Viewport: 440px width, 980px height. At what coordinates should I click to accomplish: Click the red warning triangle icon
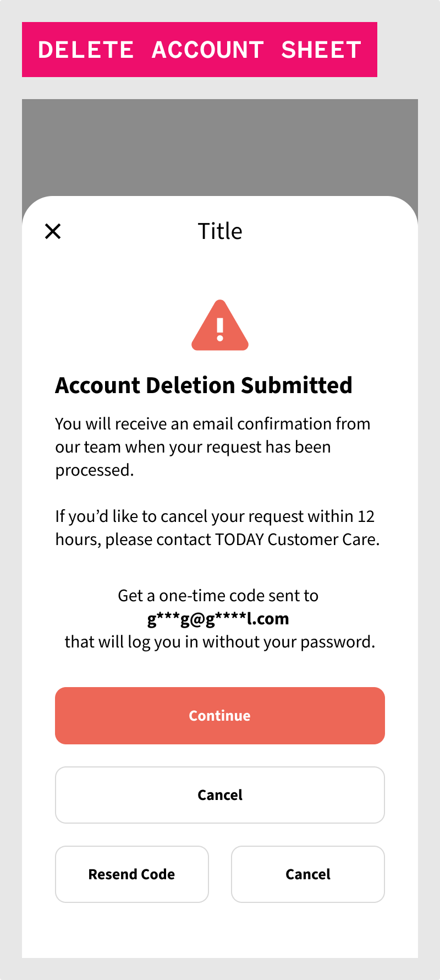(220, 326)
